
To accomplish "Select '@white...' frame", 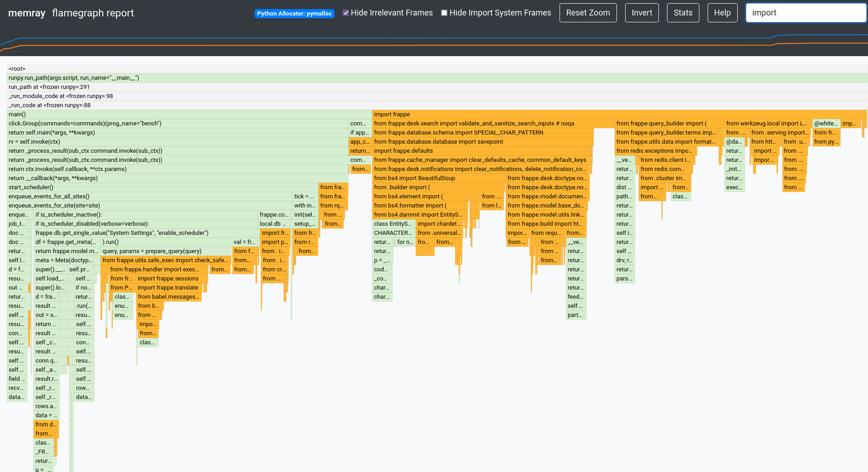I will coord(826,124).
